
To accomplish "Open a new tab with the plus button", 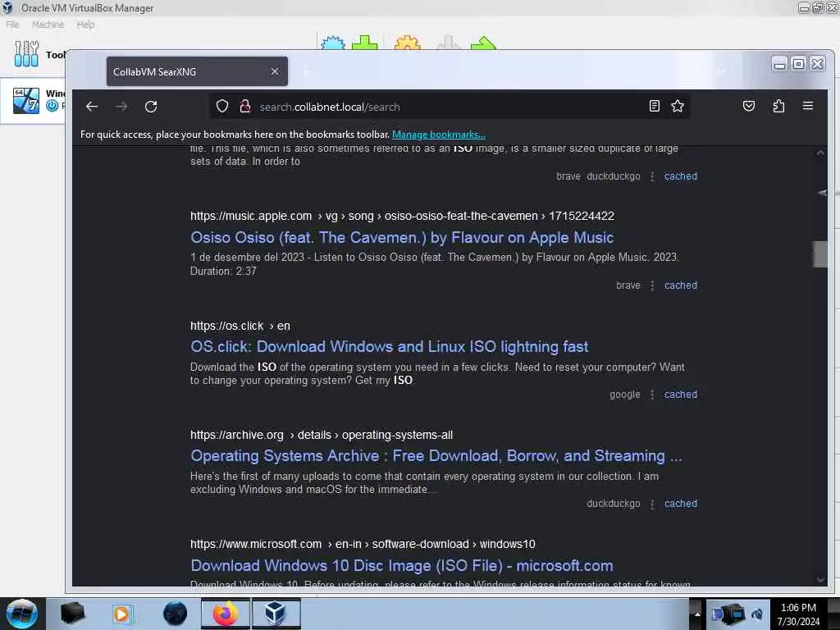I will (x=307, y=71).
